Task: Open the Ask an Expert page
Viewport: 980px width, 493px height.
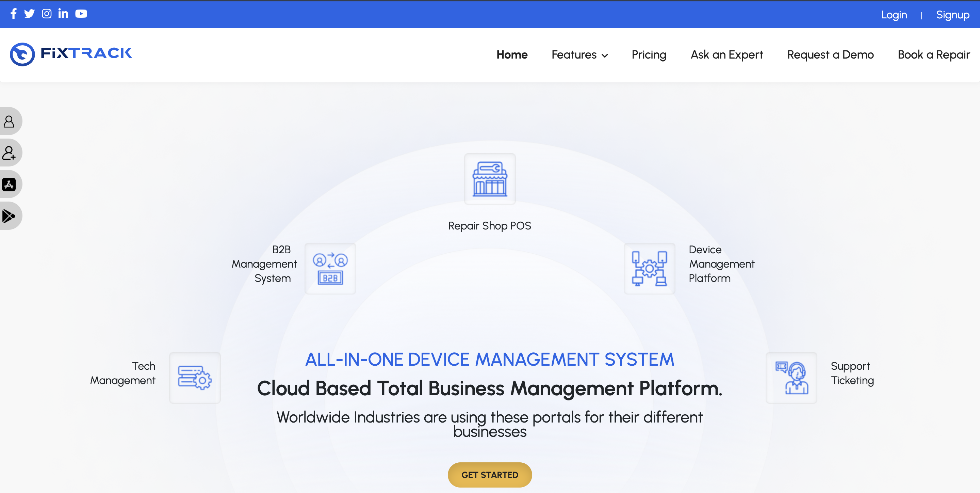Action: coord(726,55)
